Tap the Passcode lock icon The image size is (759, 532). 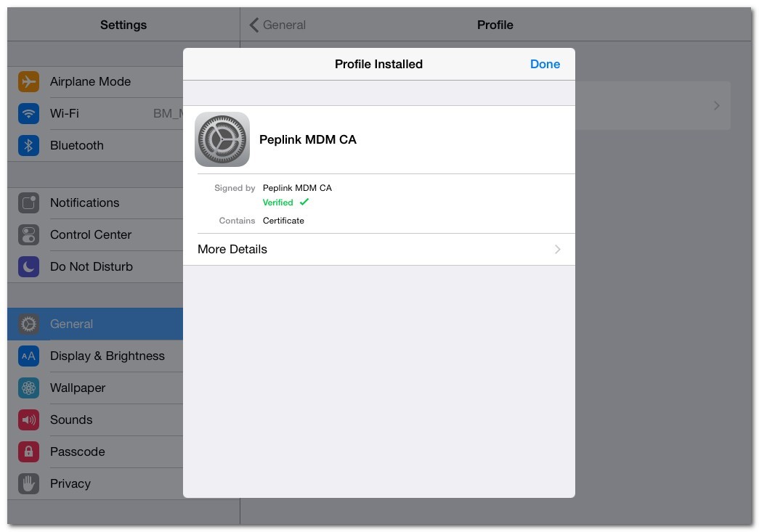pos(28,452)
